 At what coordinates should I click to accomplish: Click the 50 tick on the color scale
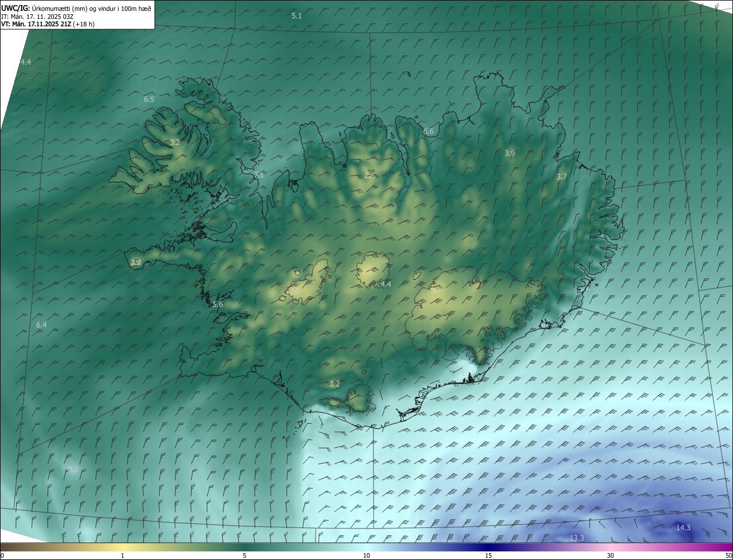[x=728, y=555]
